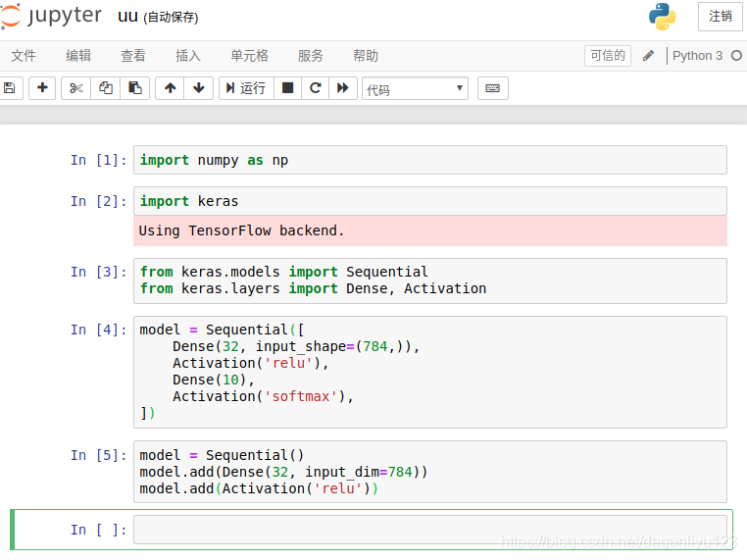Screen dimensions: 747x560
Task: Click the In [3]: prompt
Action: 99,272
